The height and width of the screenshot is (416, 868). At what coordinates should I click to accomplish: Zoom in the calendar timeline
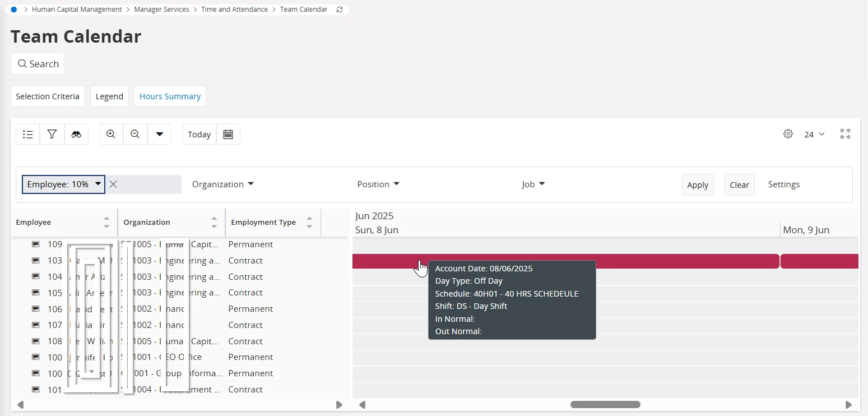coord(111,134)
